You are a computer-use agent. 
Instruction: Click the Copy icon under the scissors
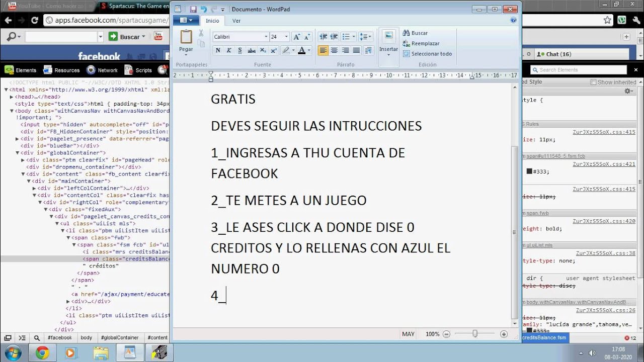(201, 44)
